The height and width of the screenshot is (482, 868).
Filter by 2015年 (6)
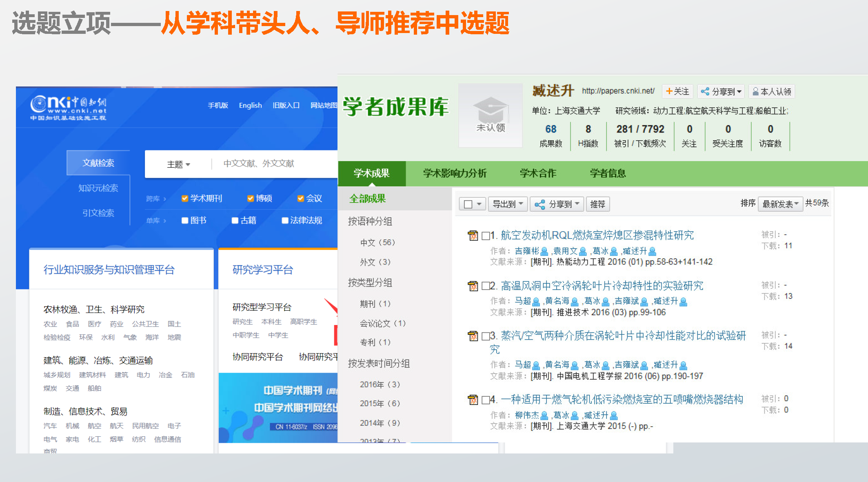pos(380,403)
